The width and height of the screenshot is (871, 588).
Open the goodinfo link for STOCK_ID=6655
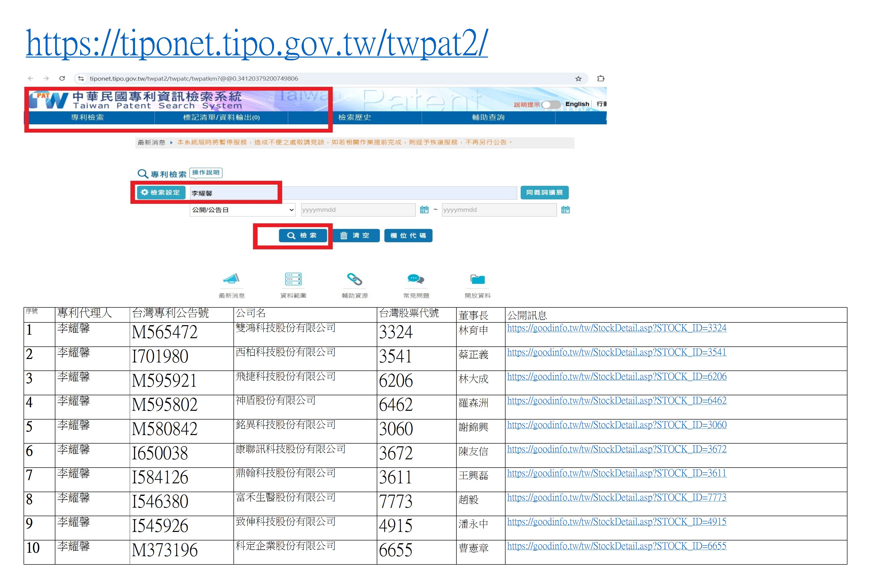616,546
